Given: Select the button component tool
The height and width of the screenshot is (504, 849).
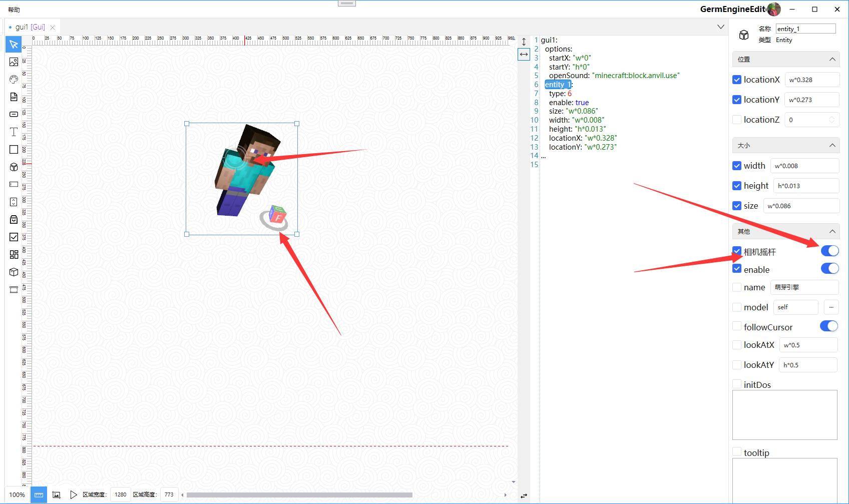Looking at the screenshot, I should [x=14, y=114].
